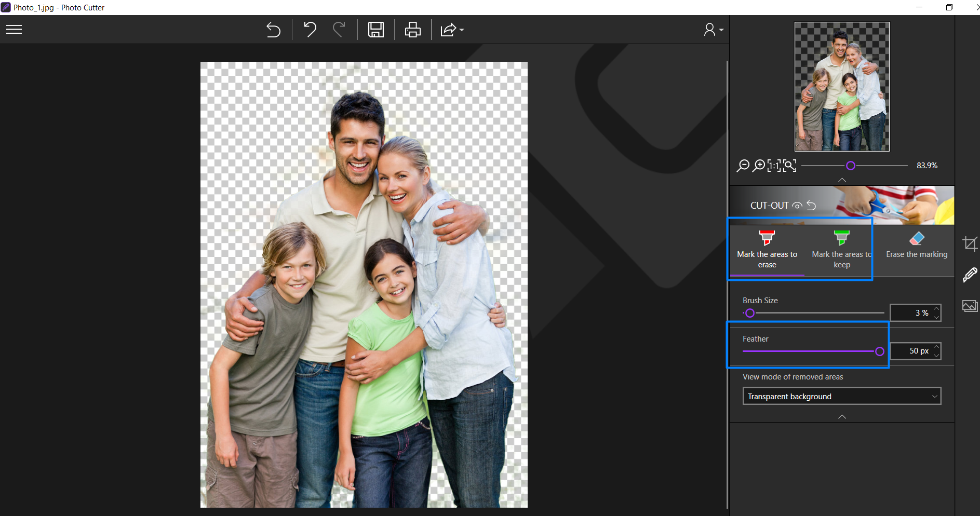980x516 pixels.
Task: Open the Crop tool in sidebar
Action: click(x=970, y=243)
